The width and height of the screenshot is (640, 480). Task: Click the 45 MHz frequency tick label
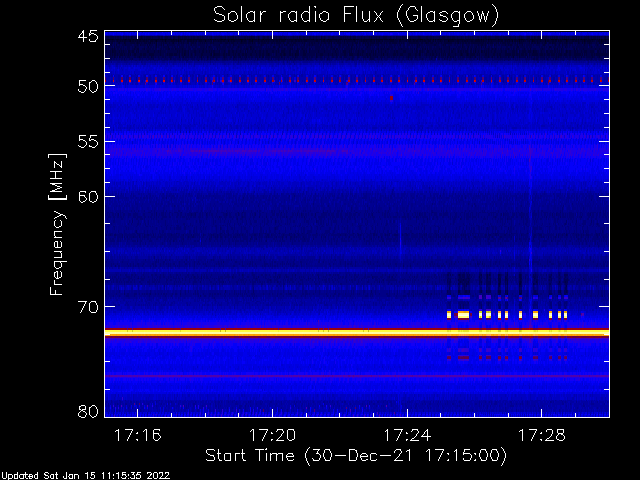pyautogui.click(x=88, y=36)
